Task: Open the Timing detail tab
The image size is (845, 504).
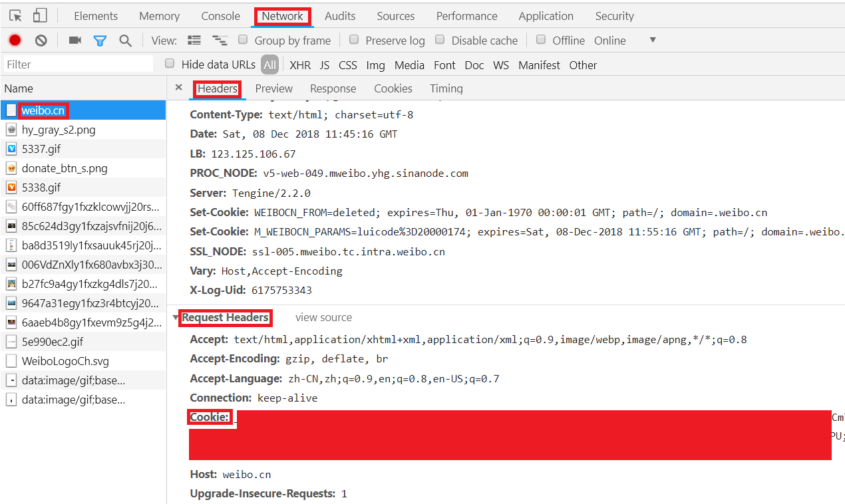Action: (446, 88)
